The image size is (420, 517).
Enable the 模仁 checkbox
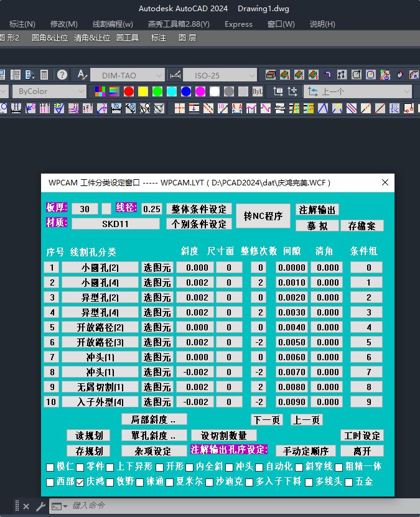pyautogui.click(x=50, y=467)
